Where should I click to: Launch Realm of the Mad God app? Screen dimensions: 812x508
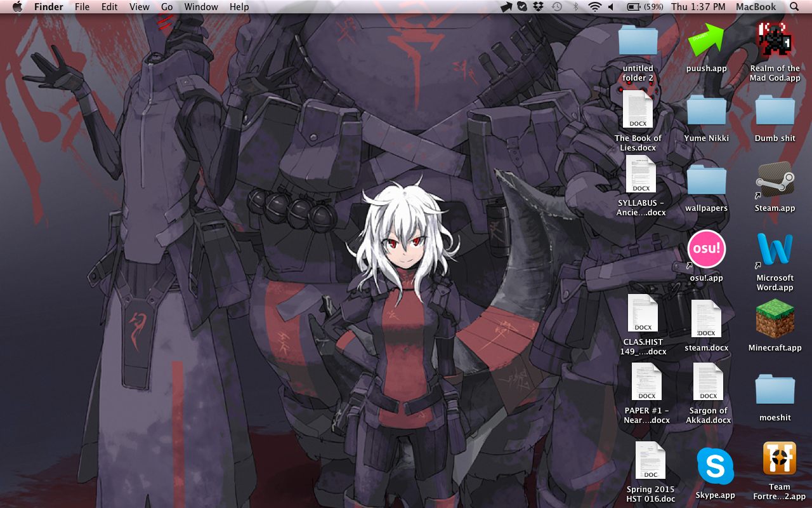coord(775,41)
